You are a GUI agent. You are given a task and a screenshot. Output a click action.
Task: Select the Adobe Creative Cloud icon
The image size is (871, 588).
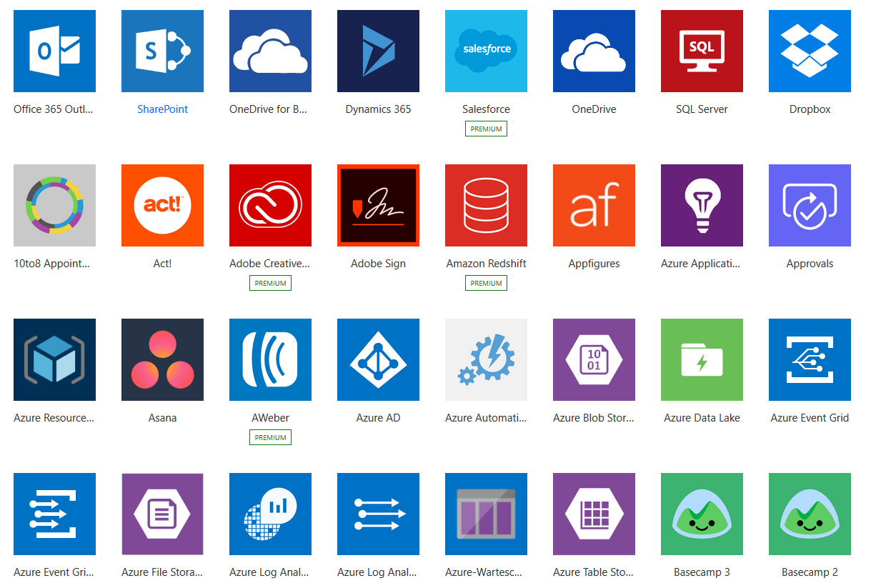[x=270, y=205]
